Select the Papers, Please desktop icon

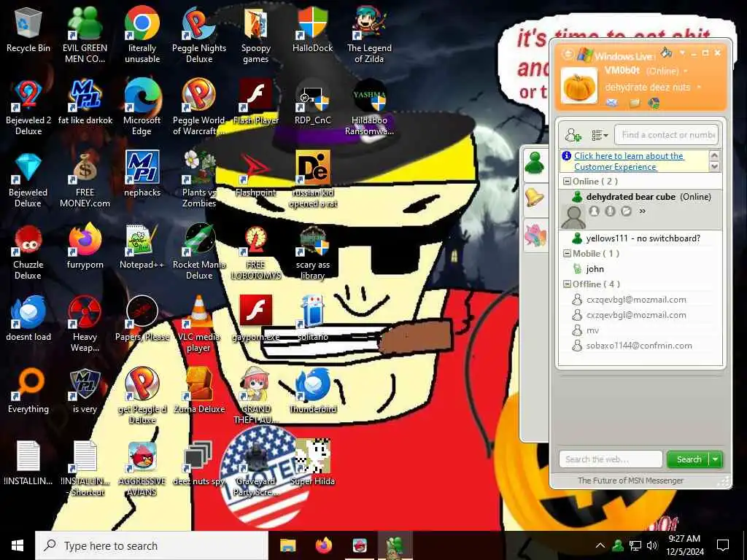point(142,319)
